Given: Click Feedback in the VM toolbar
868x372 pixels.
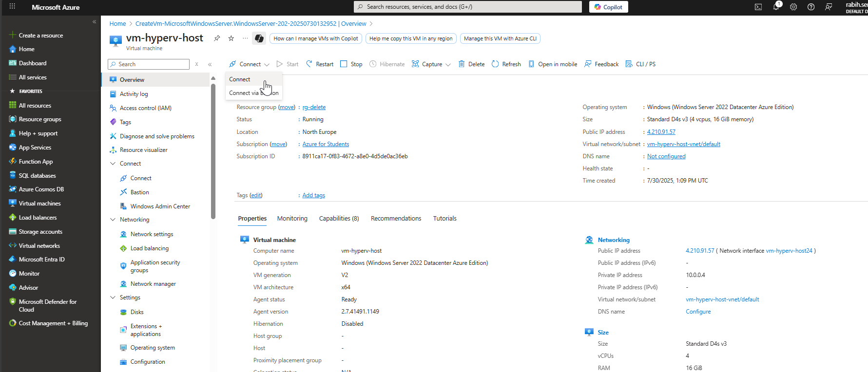Looking at the screenshot, I should [x=601, y=64].
